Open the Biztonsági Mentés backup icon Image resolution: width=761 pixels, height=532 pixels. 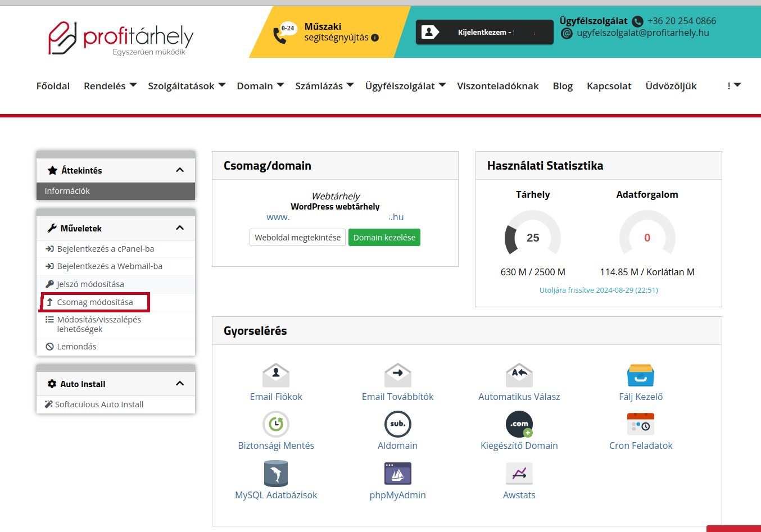[276, 424]
